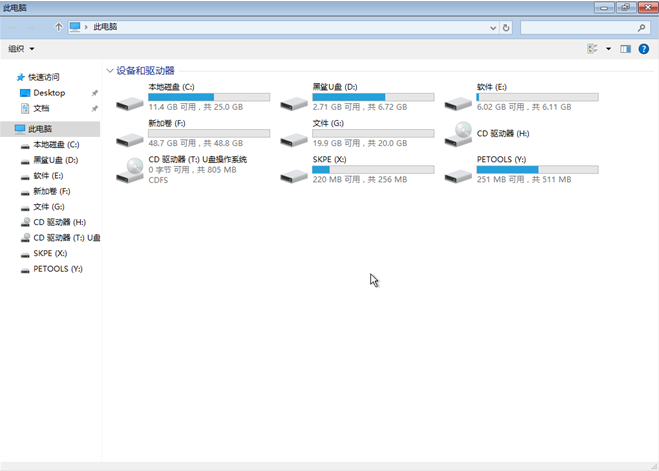
Task: Select 文档 in the navigation pane
Action: pyautogui.click(x=41, y=108)
